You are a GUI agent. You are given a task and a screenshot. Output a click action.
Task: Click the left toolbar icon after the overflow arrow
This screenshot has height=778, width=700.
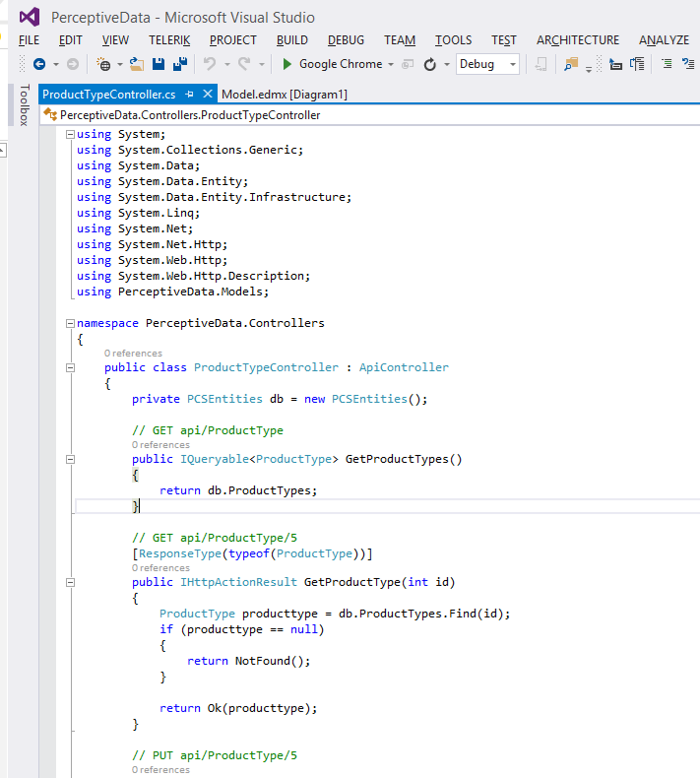pyautogui.click(x=615, y=64)
